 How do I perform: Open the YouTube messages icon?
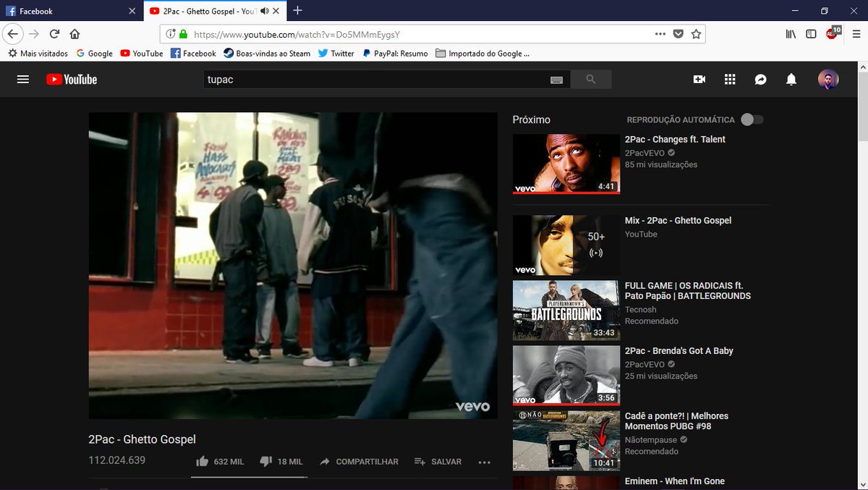761,80
